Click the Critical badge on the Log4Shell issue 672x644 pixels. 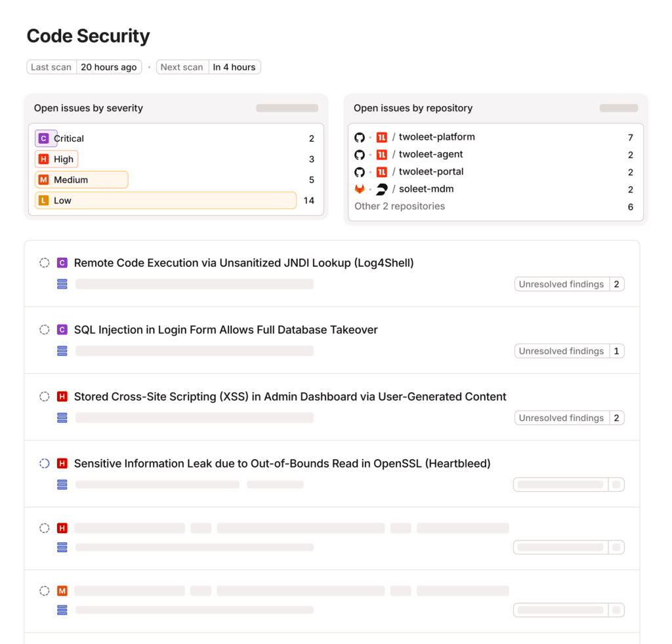click(x=62, y=263)
